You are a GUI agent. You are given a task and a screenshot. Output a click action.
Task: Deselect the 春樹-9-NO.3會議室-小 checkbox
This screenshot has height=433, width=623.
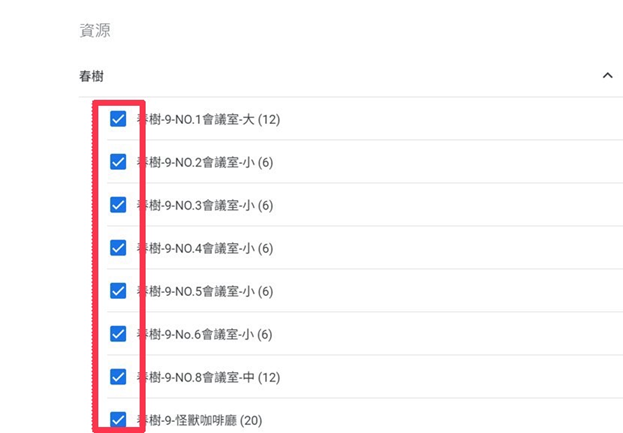(x=118, y=205)
